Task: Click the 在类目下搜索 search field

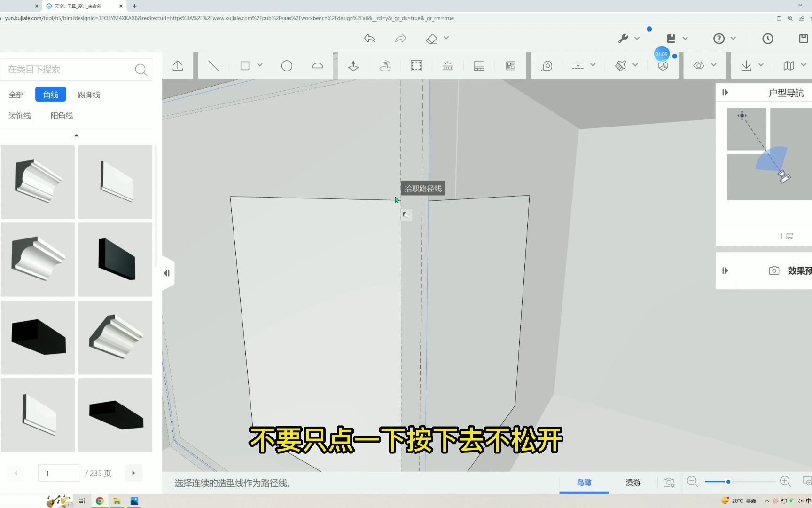Action: pos(77,70)
